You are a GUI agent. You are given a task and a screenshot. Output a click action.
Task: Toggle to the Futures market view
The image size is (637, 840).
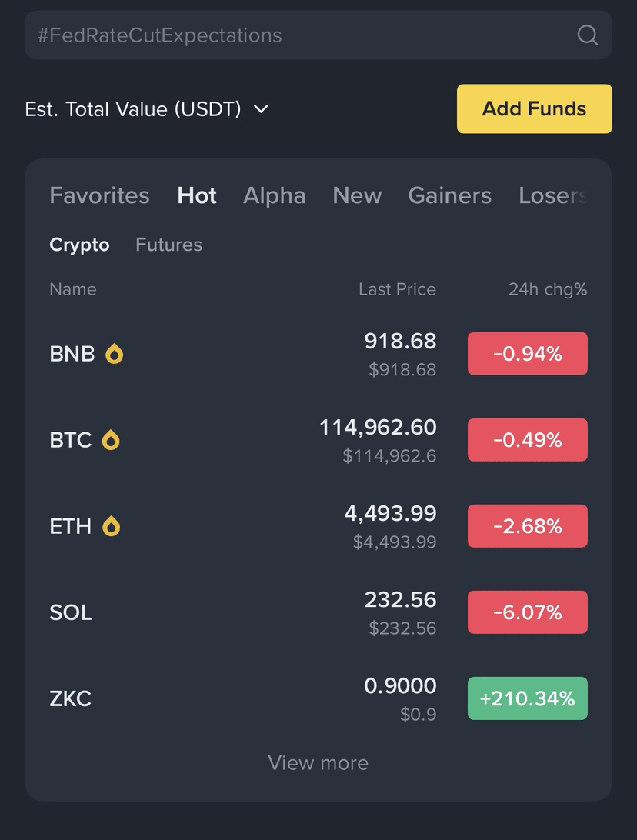pyautogui.click(x=168, y=245)
